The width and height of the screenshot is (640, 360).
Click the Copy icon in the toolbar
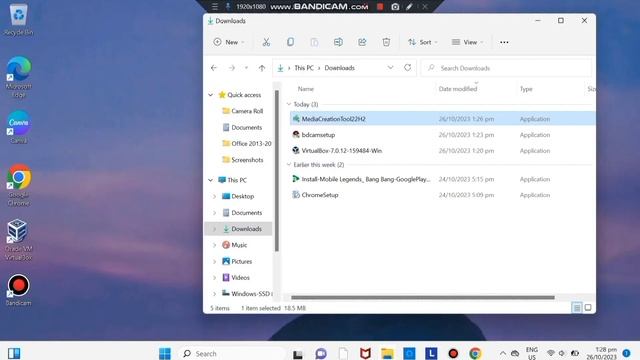(x=290, y=42)
